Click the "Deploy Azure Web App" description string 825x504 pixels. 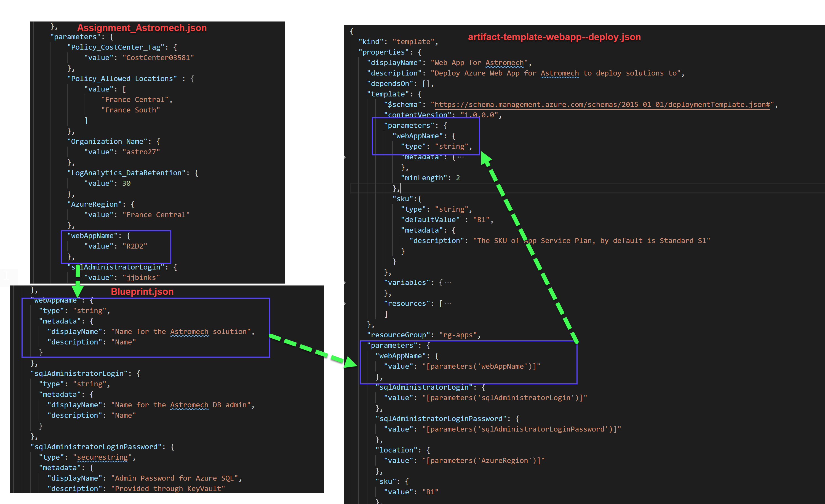556,73
